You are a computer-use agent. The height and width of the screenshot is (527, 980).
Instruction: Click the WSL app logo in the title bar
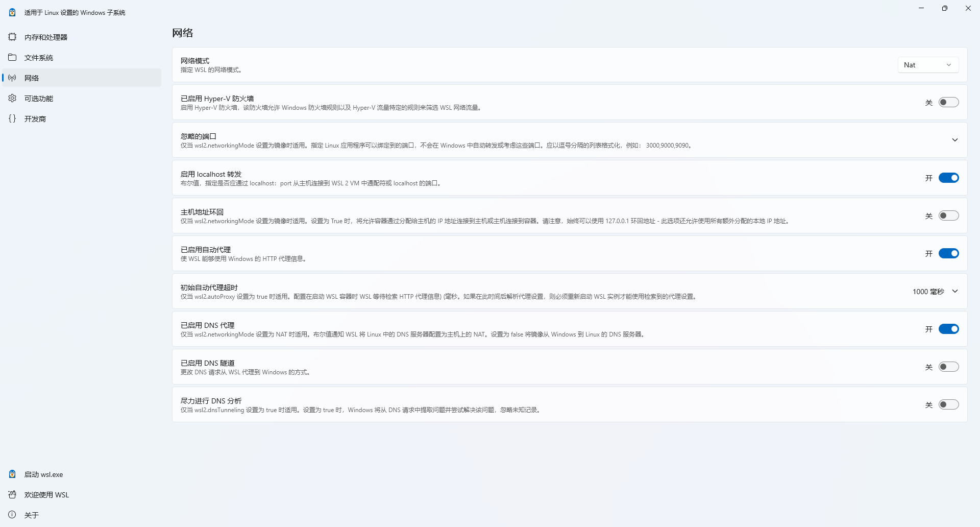[12, 12]
